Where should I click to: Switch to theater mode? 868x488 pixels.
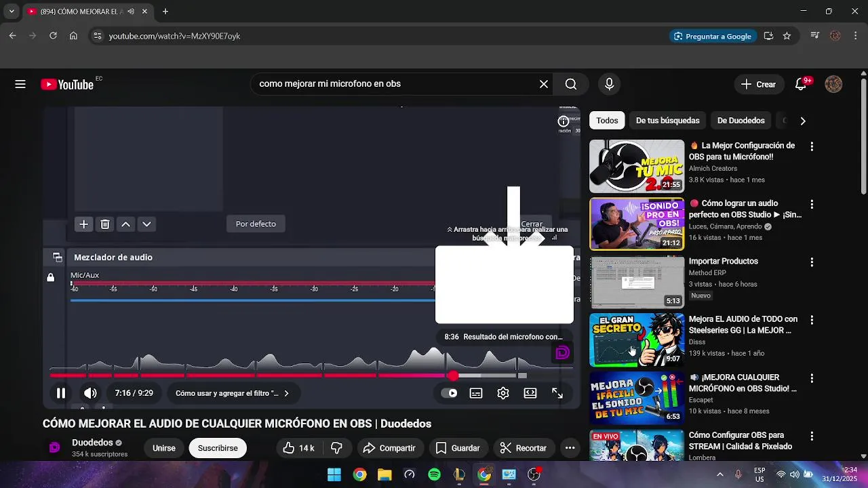point(530,393)
